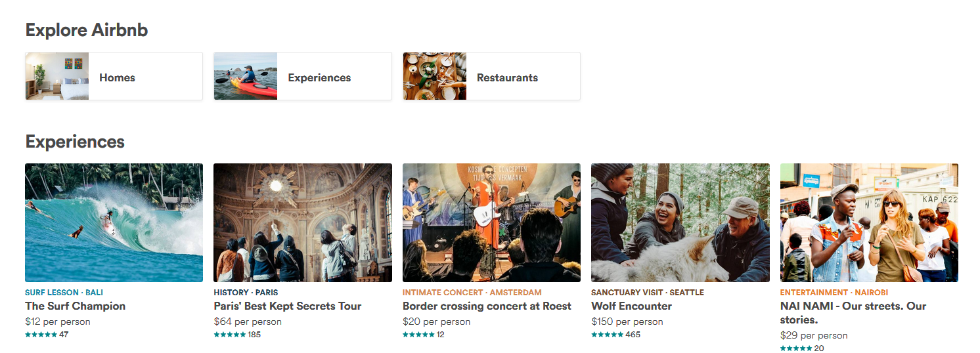
Task: Click the Entertainment · Nairobi category label
Action: point(834,292)
